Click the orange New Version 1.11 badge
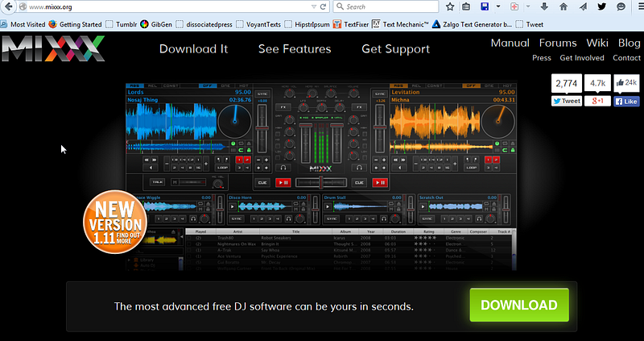Image resolution: width=644 pixels, height=341 pixels. (x=114, y=222)
